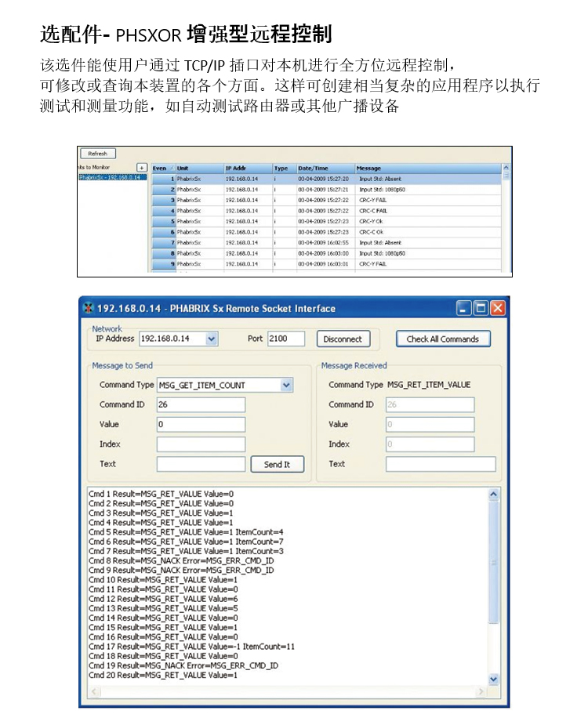The image size is (588, 725).
Task: Click received Text field
Action: coord(441,464)
